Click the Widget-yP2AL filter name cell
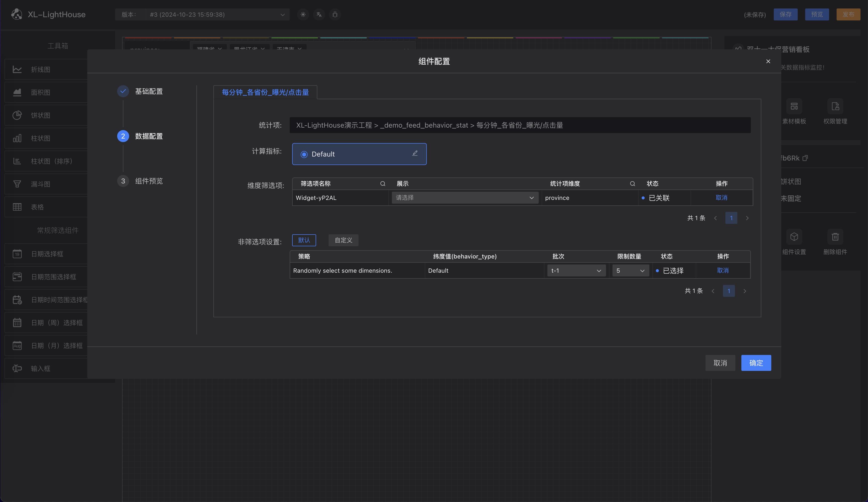868x502 pixels. tap(340, 198)
